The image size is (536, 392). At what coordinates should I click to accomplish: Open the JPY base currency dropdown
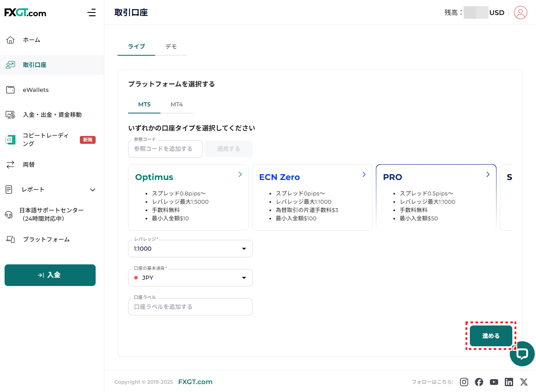pos(190,278)
